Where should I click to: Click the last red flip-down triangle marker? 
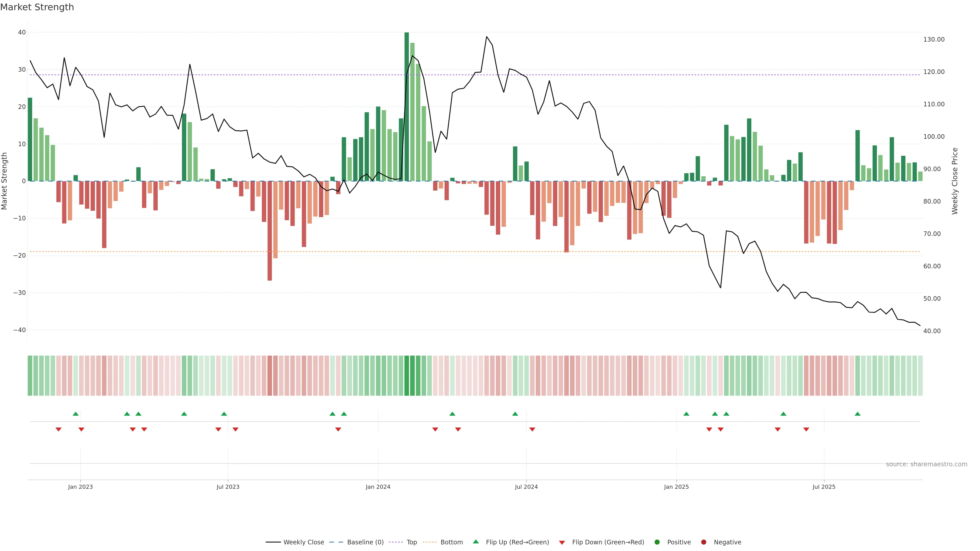point(806,429)
